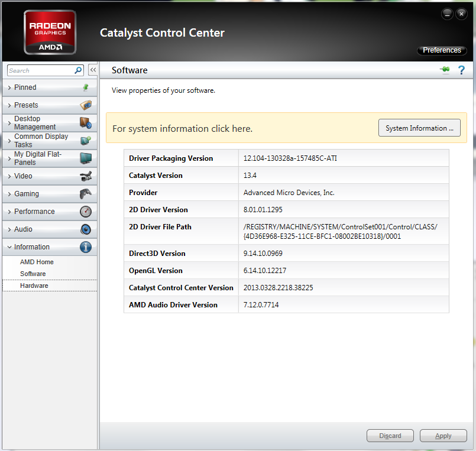Viewport: 476px width, 451px height.
Task: Click the Catalyst Version value 13.4
Action: [x=250, y=176]
